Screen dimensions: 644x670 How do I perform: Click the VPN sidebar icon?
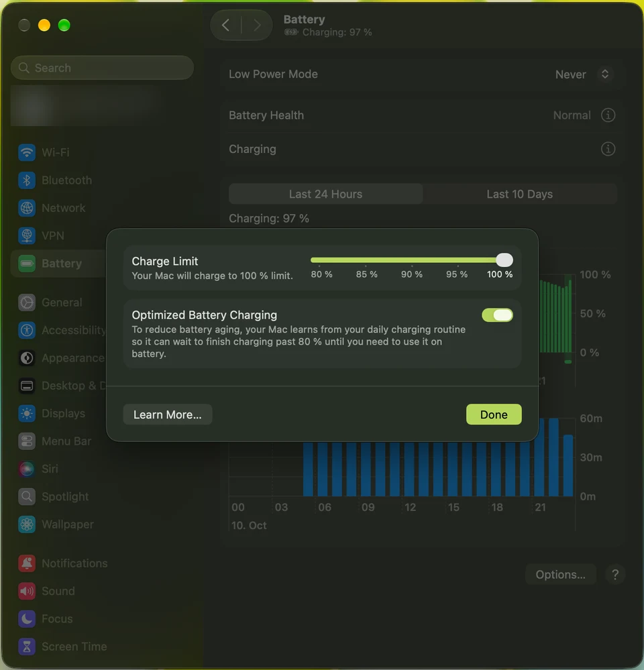pyautogui.click(x=26, y=236)
